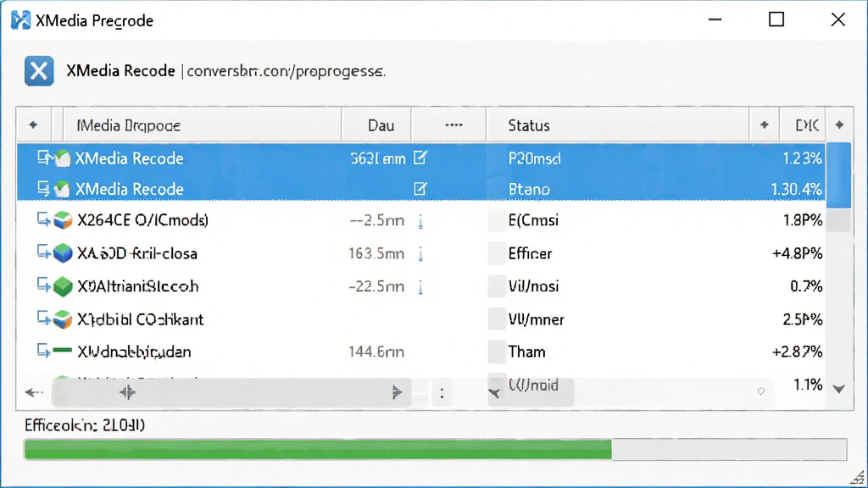The width and height of the screenshot is (868, 488).
Task: Click the down chevron of vertical scrollbar
Action: pos(839,389)
